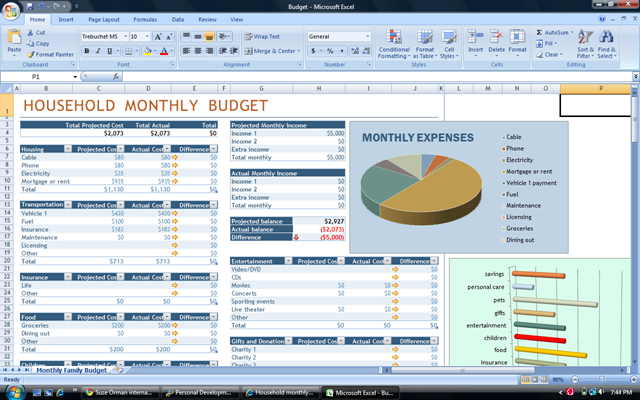Screen dimensions: 640x400
Task: Open Conditional Formatting
Action: coord(394,44)
